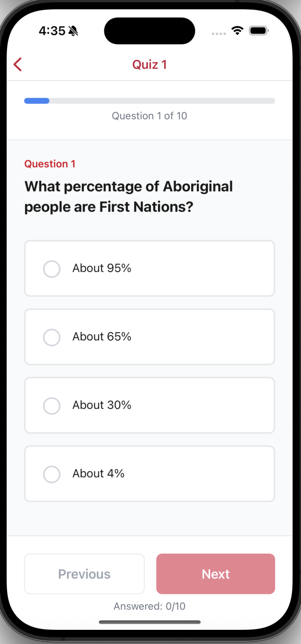Tap the Quiz 1 header title
Image resolution: width=301 pixels, height=644 pixels.
149,64
